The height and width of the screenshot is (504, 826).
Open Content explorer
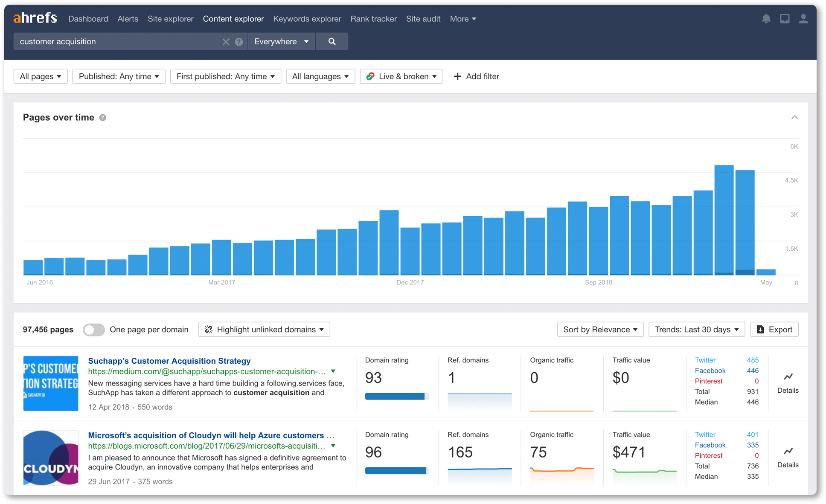tap(233, 19)
